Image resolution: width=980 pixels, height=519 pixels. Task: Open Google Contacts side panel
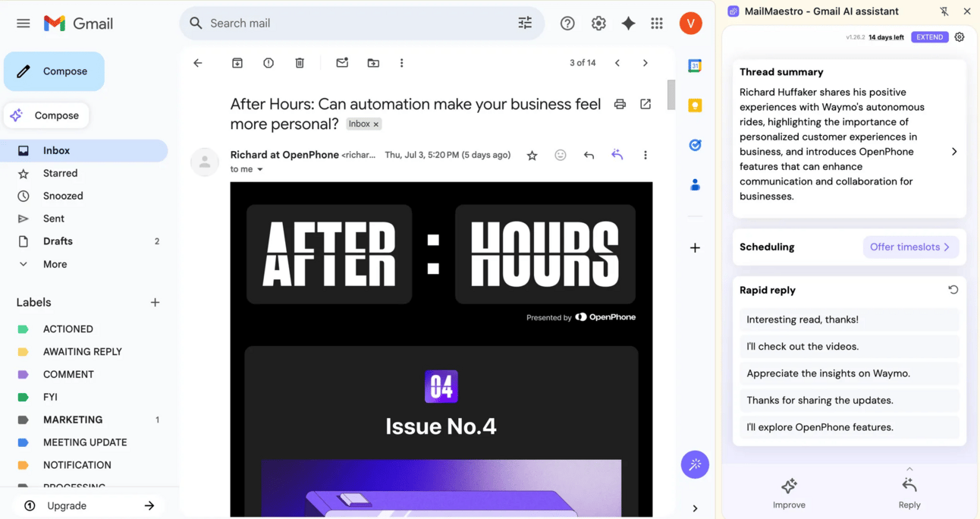pyautogui.click(x=695, y=184)
